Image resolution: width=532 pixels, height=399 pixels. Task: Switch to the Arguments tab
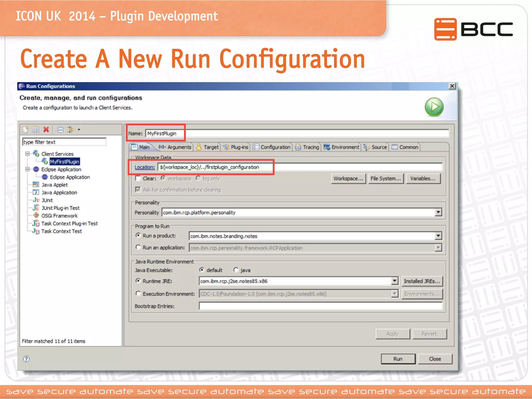point(175,147)
